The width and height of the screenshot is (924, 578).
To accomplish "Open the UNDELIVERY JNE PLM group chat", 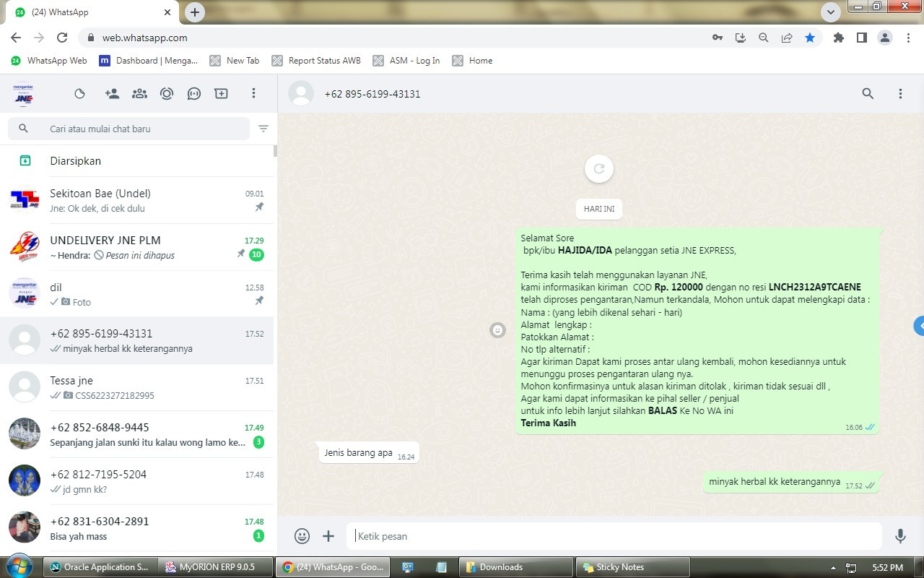I will point(137,247).
